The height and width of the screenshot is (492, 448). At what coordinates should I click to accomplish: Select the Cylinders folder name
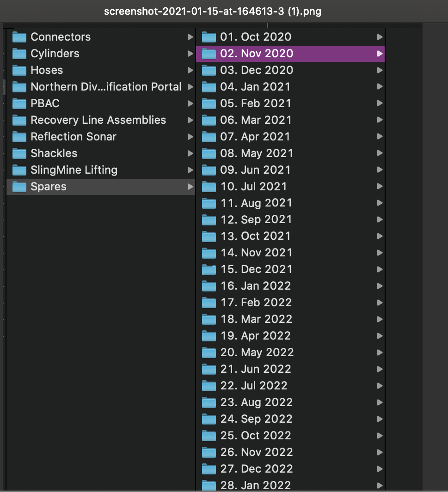tap(55, 54)
